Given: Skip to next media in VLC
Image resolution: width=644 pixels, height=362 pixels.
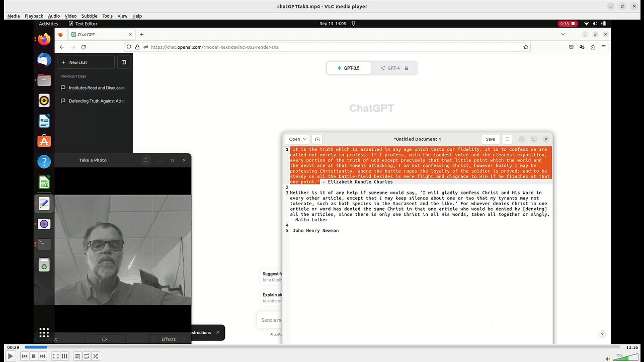Looking at the screenshot, I should pos(43,356).
